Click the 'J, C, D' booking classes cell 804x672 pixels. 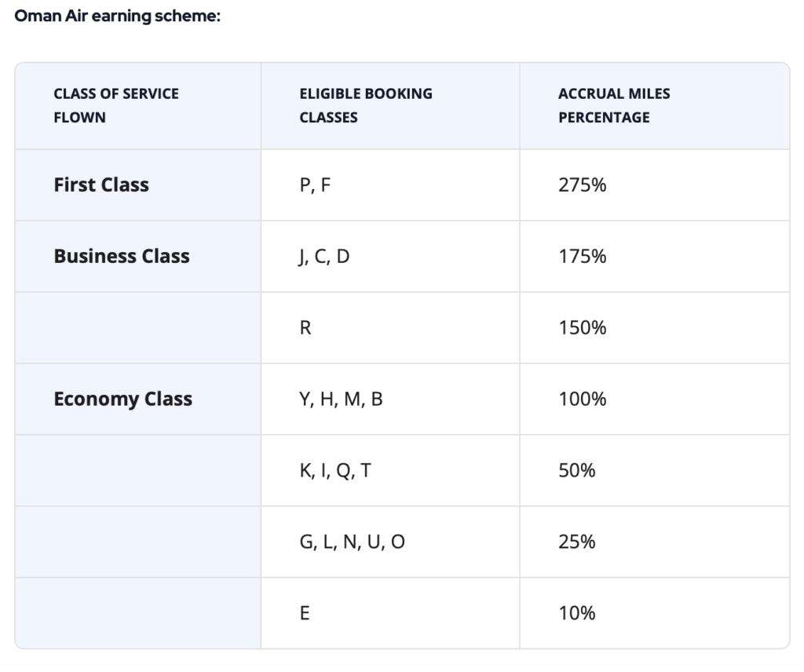coord(324,257)
